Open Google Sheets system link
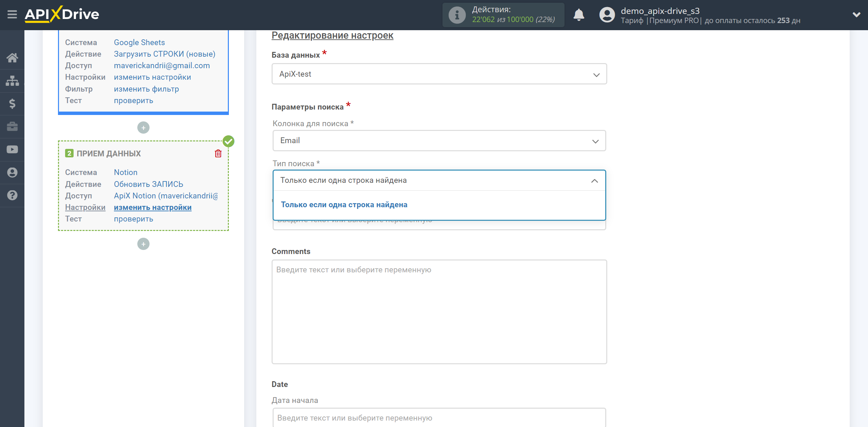Viewport: 868px width, 427px height. tap(139, 42)
